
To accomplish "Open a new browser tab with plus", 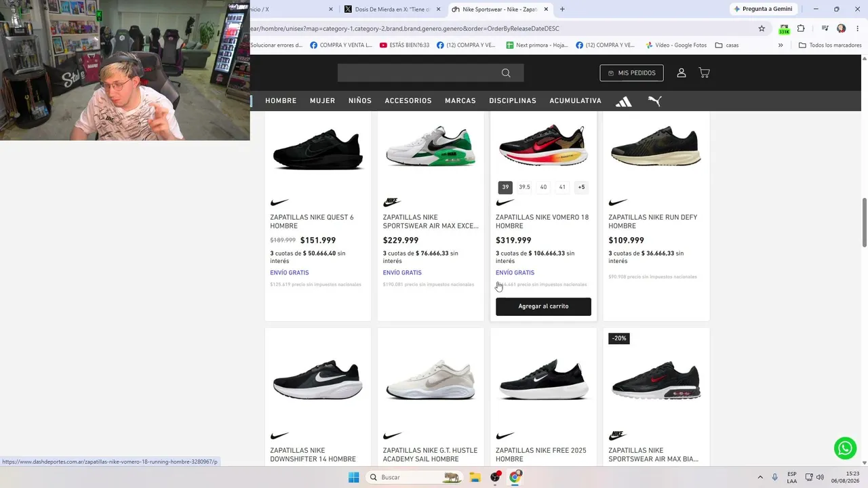I will tap(562, 9).
